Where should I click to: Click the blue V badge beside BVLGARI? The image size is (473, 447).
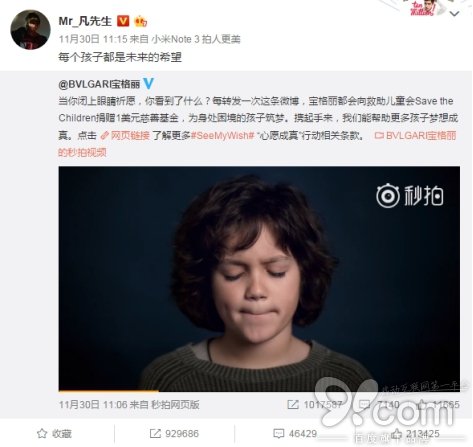tap(148, 83)
